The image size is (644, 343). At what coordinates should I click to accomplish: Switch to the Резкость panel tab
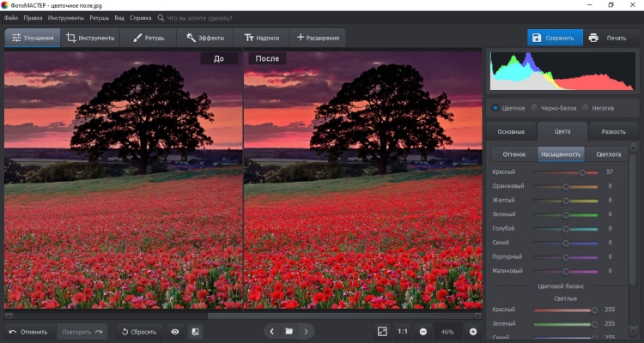point(613,131)
